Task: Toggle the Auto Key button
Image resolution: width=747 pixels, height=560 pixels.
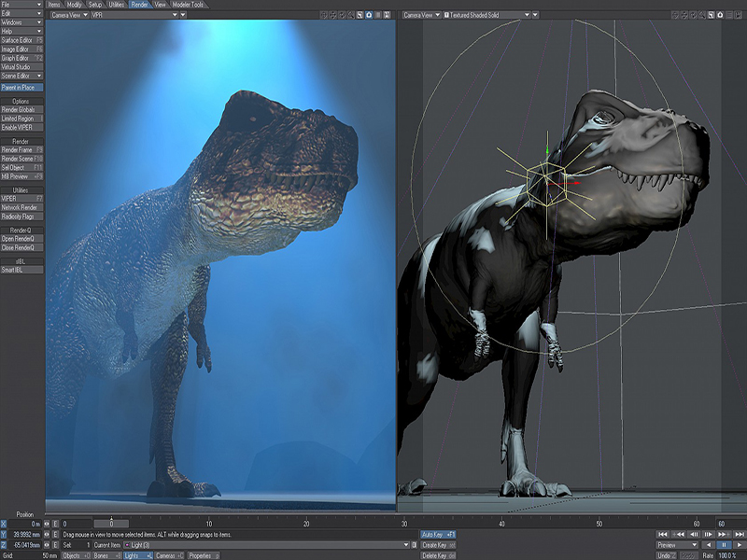Action: 438,534
